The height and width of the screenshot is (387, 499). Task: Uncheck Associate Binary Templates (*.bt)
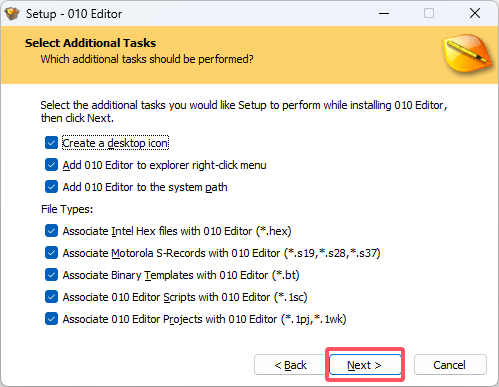click(x=51, y=275)
